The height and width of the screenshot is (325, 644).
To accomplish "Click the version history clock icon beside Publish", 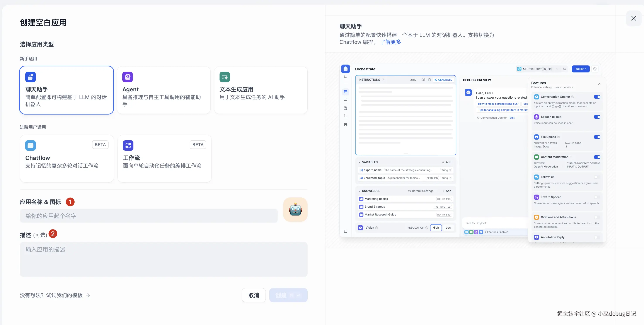I will coord(595,69).
